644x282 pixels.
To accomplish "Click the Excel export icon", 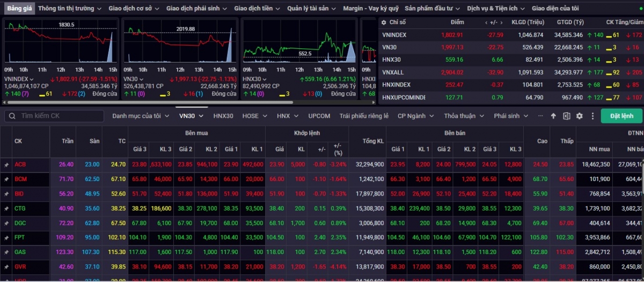I will 566,116.
